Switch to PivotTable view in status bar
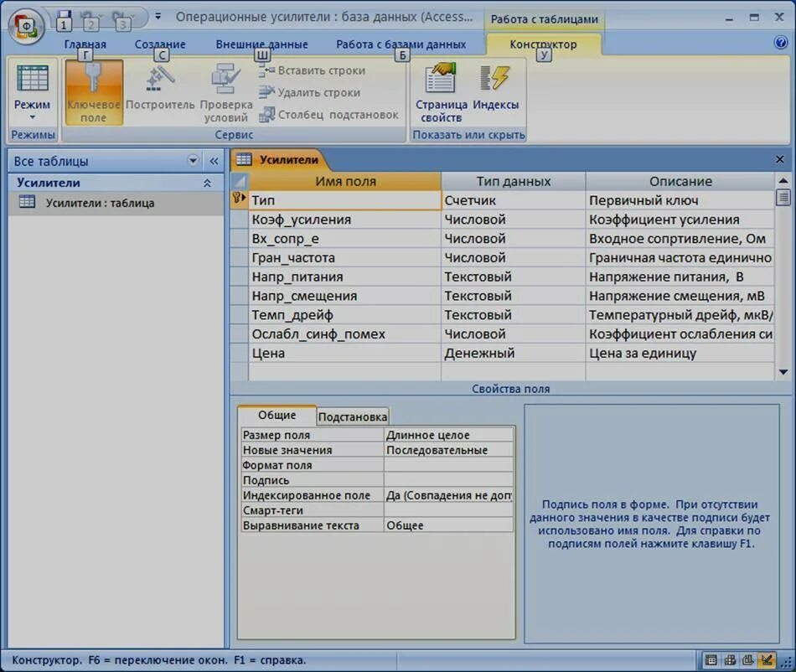796x672 pixels. pos(730,659)
